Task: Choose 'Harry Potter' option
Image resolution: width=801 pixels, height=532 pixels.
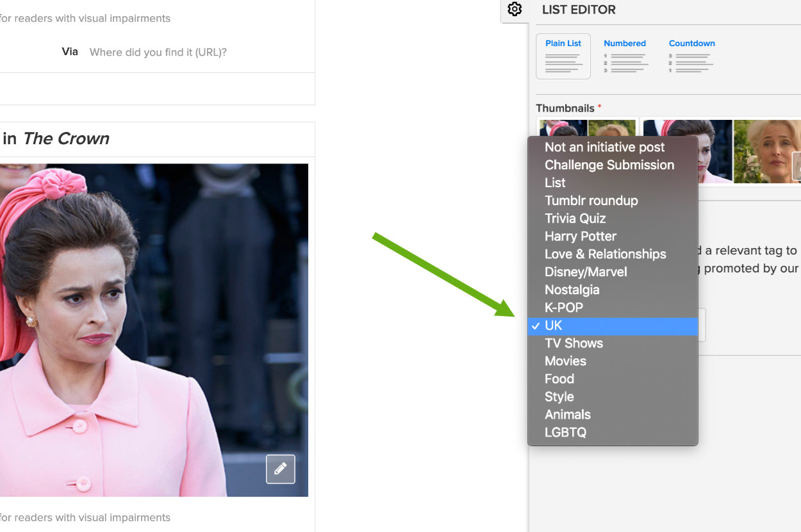Action: (x=613, y=237)
